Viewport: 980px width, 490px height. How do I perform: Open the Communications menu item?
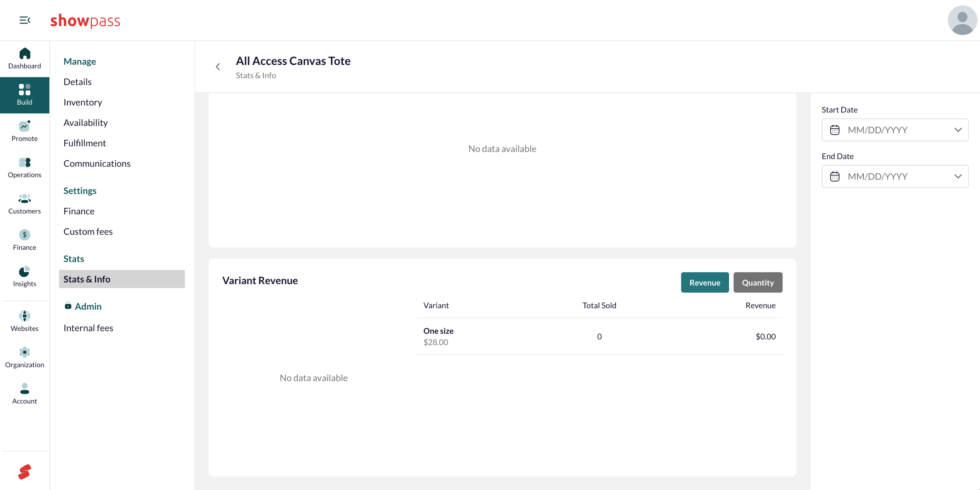97,163
